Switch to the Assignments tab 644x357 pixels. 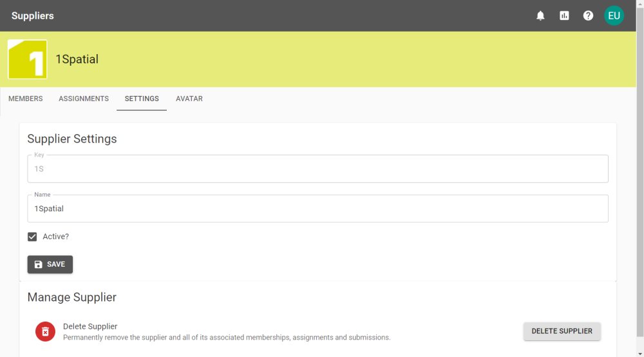pos(83,99)
